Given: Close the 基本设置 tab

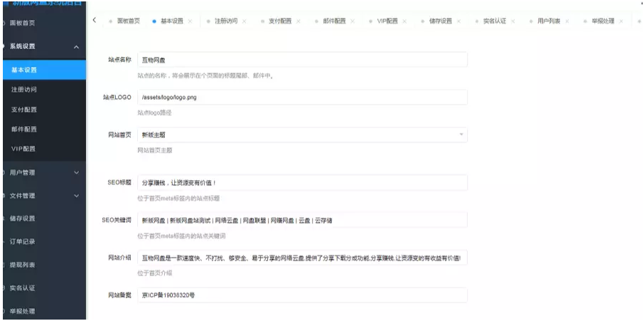Looking at the screenshot, I should 190,21.
